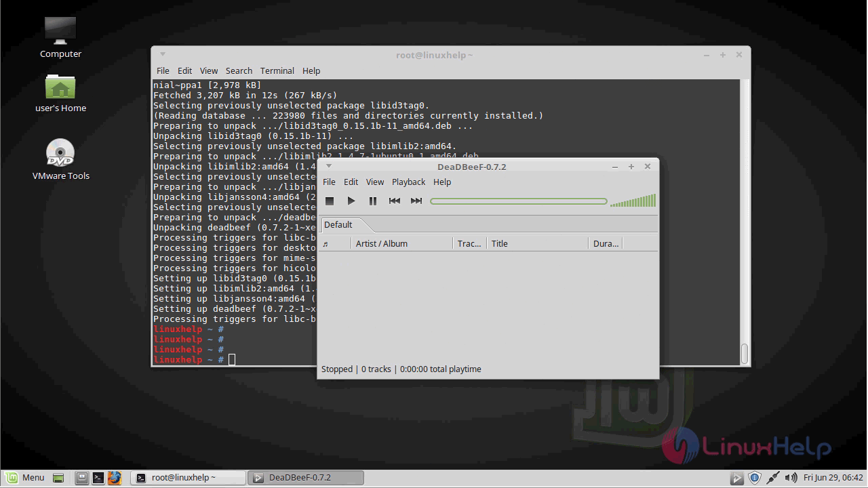Launch the file manager panel icon

click(81, 478)
